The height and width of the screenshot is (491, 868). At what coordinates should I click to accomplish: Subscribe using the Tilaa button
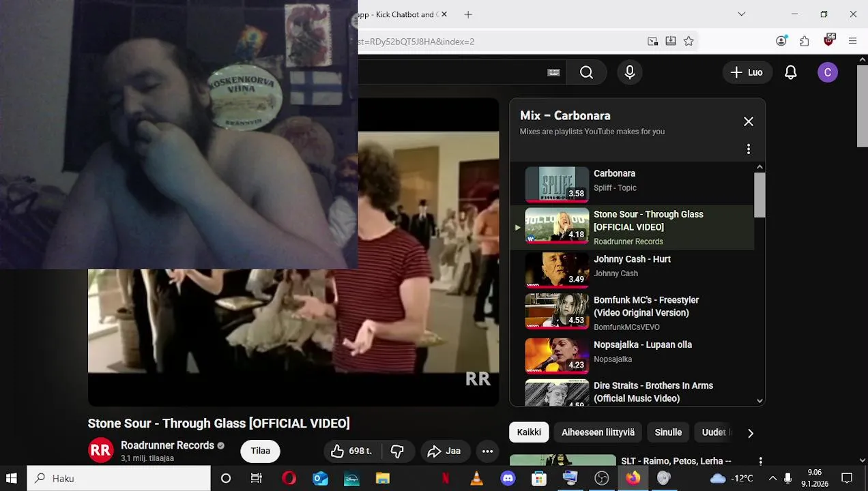[261, 451]
